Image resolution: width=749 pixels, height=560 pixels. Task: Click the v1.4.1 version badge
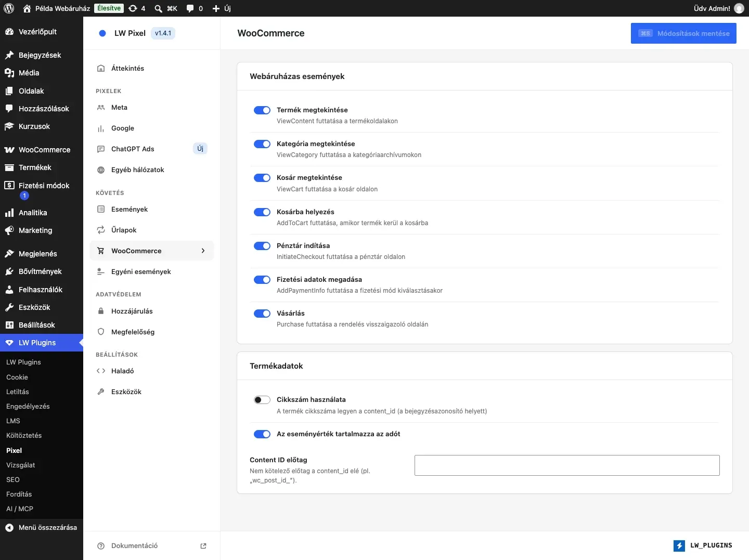pos(163,33)
